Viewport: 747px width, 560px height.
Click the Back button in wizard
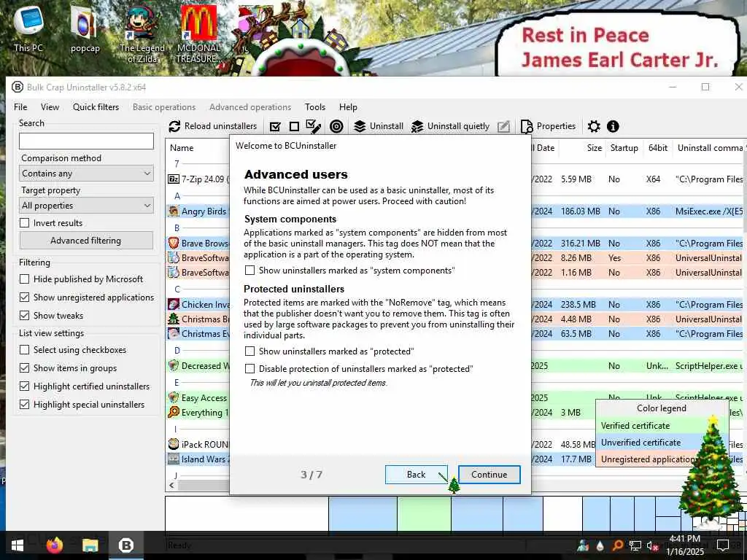[416, 474]
